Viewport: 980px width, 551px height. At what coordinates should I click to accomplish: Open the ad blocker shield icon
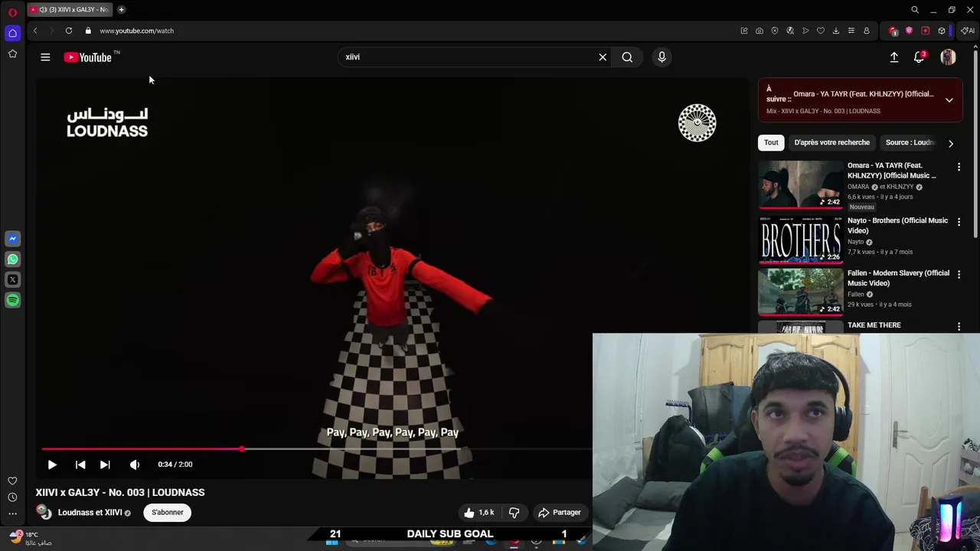pyautogui.click(x=775, y=31)
